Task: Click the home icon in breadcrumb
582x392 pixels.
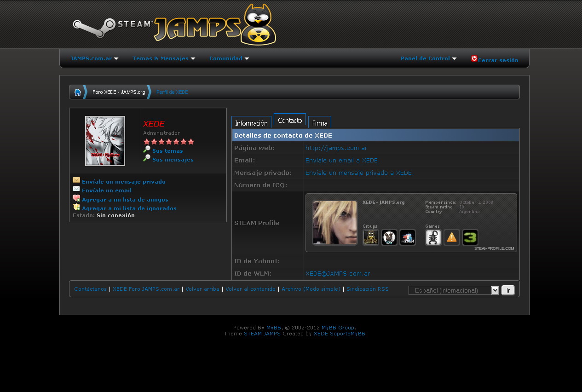Action: click(x=77, y=92)
